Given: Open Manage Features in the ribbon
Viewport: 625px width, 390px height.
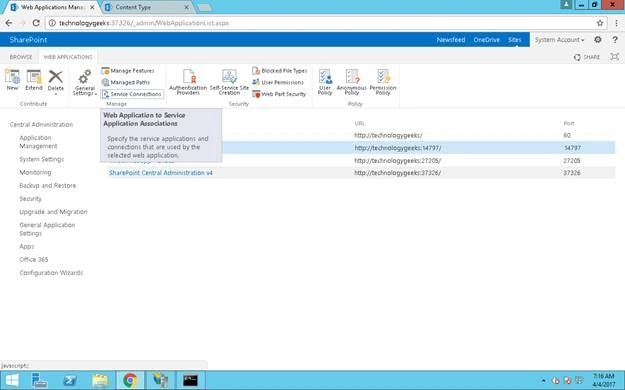Looking at the screenshot, I should pyautogui.click(x=128, y=71).
